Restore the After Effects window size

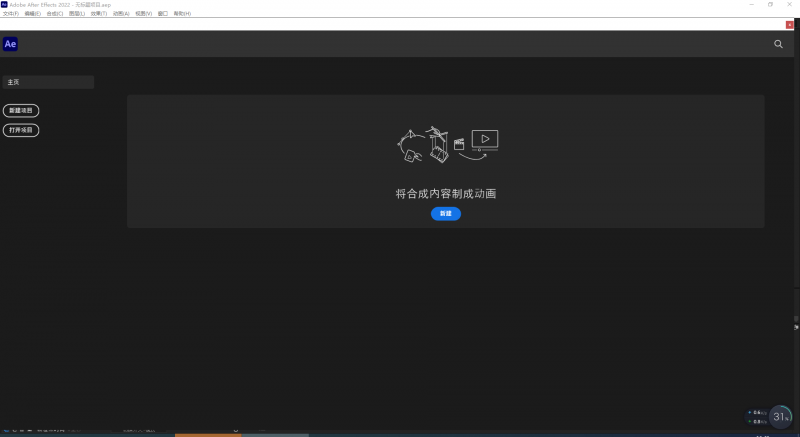point(770,5)
